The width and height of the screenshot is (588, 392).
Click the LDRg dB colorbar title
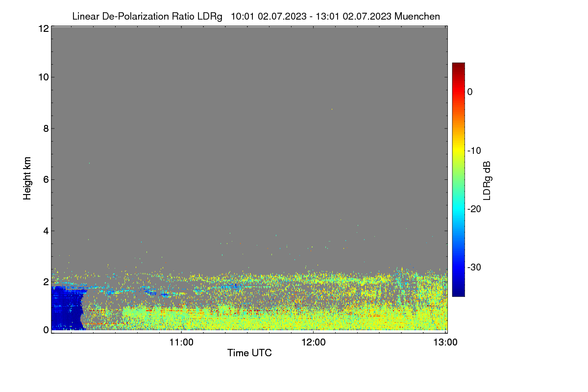pos(487,180)
